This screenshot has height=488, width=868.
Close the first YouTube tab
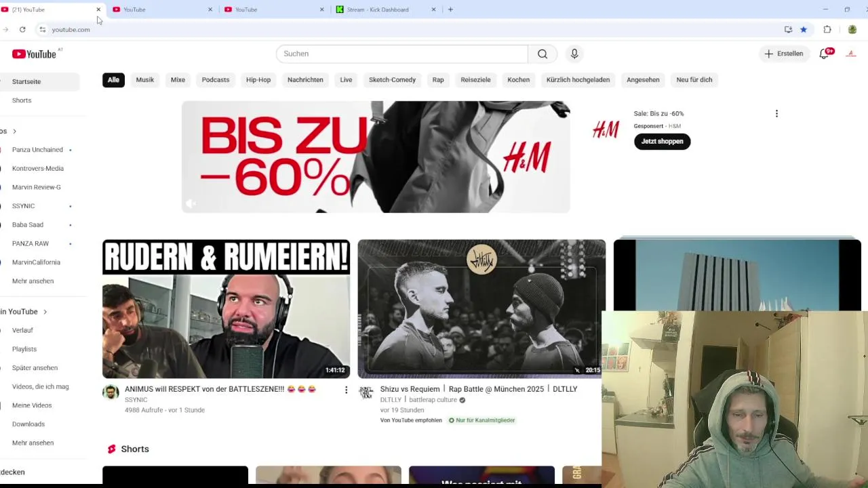(98, 9)
